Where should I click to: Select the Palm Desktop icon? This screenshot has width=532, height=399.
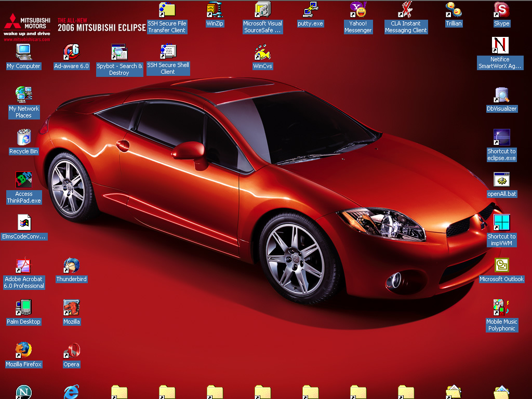(x=23, y=308)
